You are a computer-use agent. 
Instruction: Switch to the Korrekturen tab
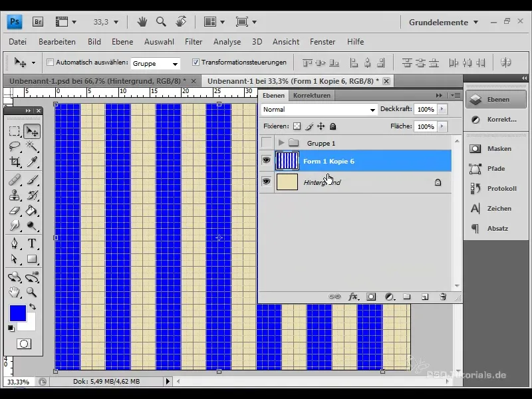[312, 95]
